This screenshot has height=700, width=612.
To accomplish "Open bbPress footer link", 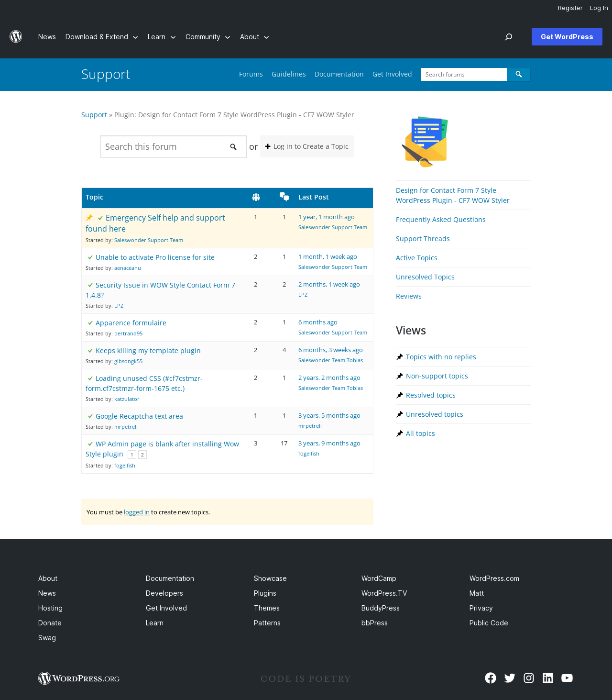I will [374, 623].
